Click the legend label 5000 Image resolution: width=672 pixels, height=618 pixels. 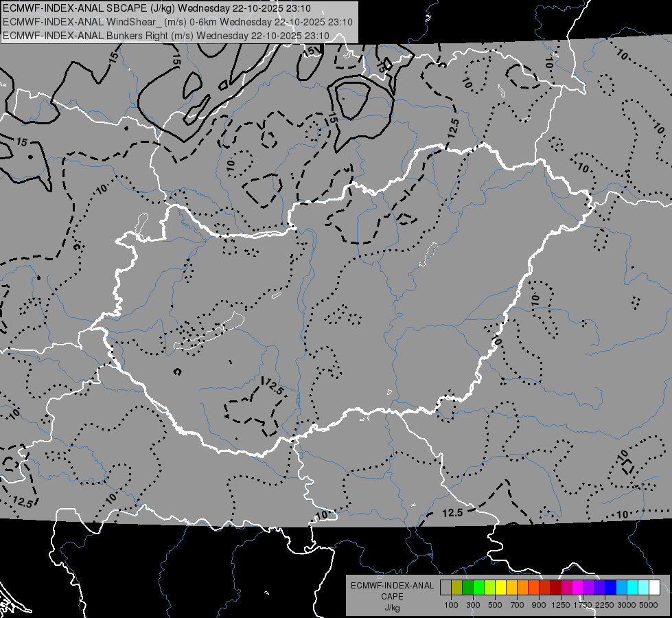tap(649, 605)
